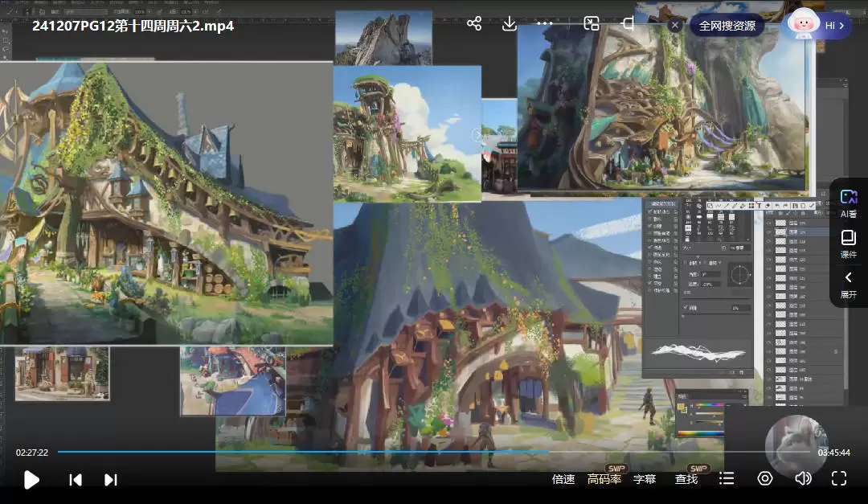This screenshot has height=504, width=868.
Task: Open the 高码率 quality selector
Action: coord(604,479)
